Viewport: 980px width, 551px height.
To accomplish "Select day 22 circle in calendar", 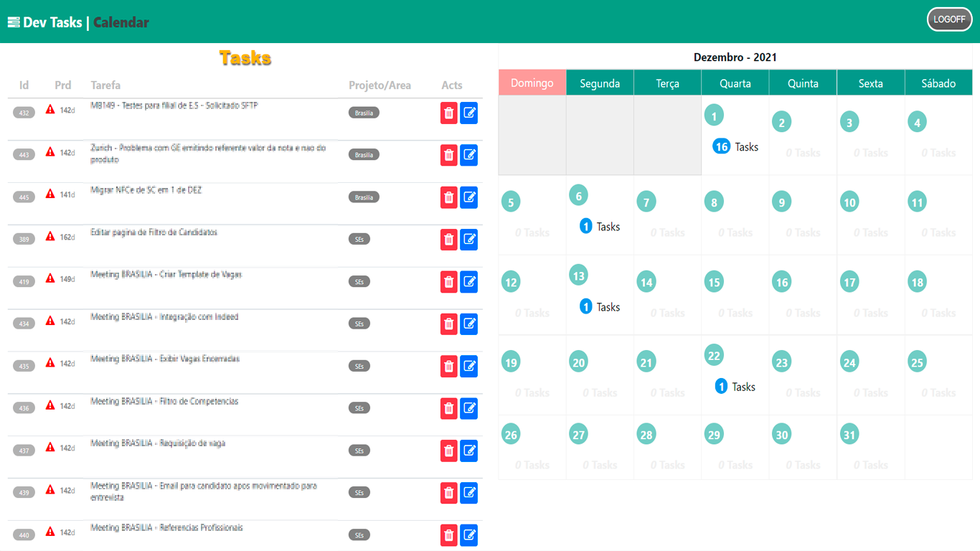I will (x=714, y=355).
